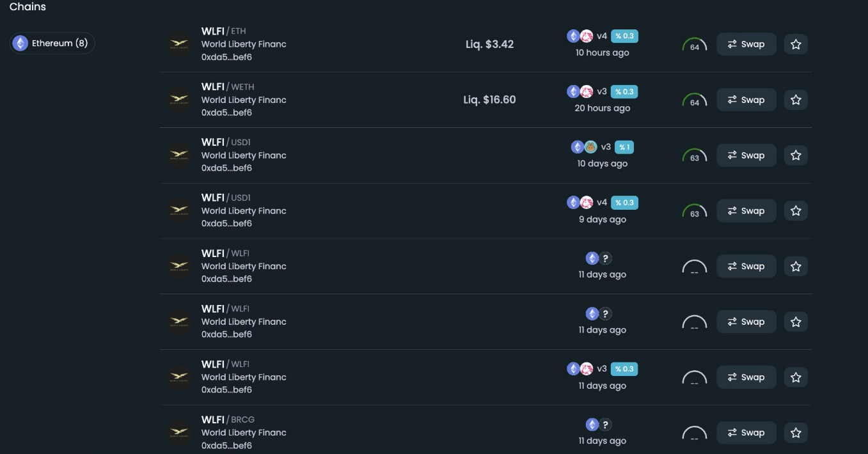The width and height of the screenshot is (868, 454).
Task: Click the score 63 gauge on USD1 v3 row
Action: pos(695,156)
